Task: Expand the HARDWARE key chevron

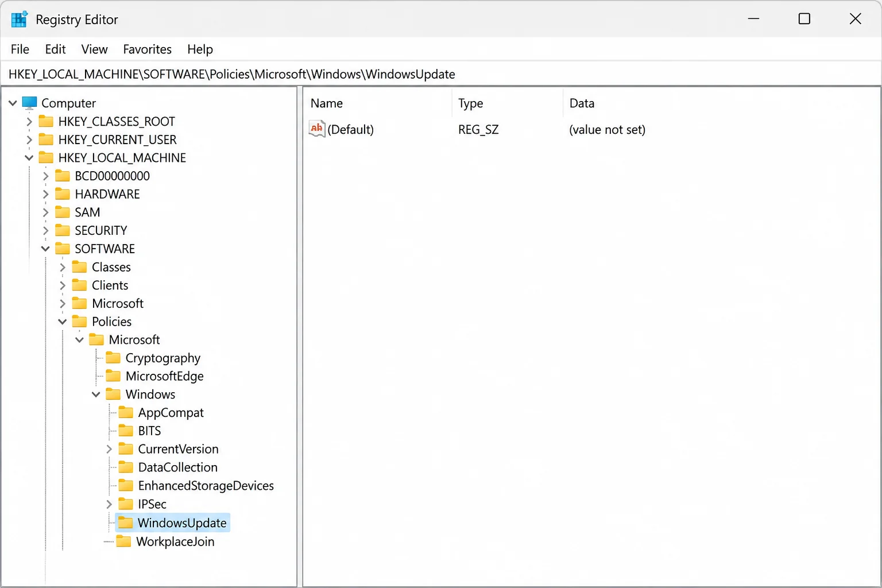Action: [46, 194]
